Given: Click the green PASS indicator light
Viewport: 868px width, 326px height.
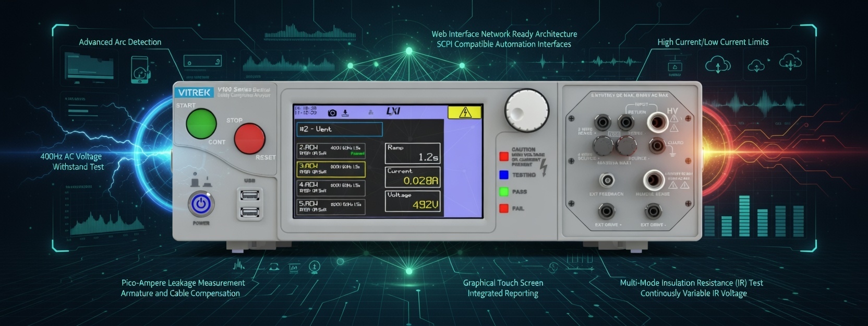Looking at the screenshot, I should pyautogui.click(x=504, y=192).
